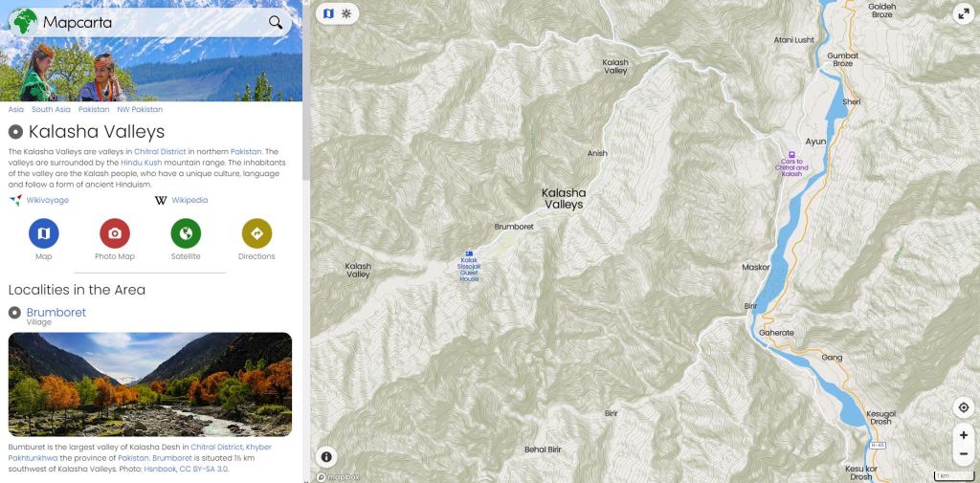Expand map to fullscreen
This screenshot has width=980, height=483.
[964, 13]
